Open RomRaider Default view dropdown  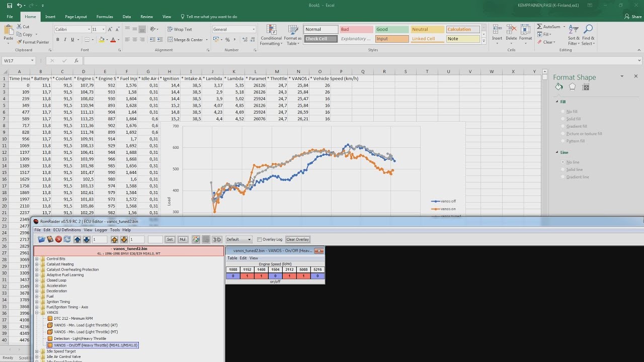click(x=249, y=239)
